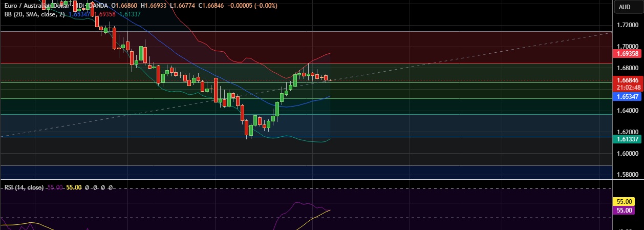Click the OANDA broker label in header
644x230 pixels.
pyautogui.click(x=99, y=6)
